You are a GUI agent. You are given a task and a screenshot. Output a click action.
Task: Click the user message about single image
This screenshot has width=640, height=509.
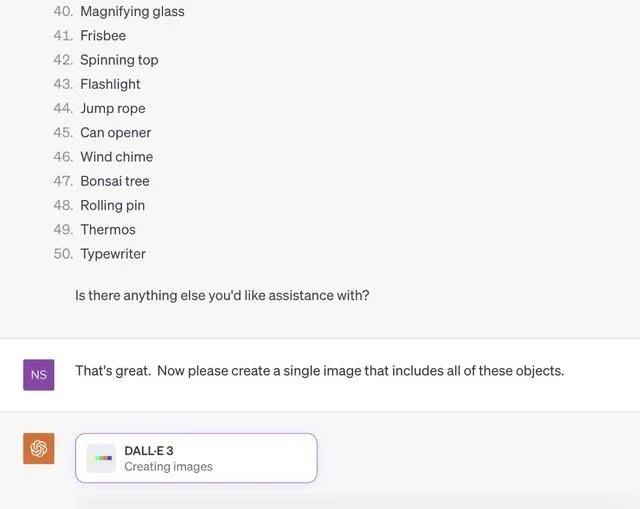tap(319, 370)
